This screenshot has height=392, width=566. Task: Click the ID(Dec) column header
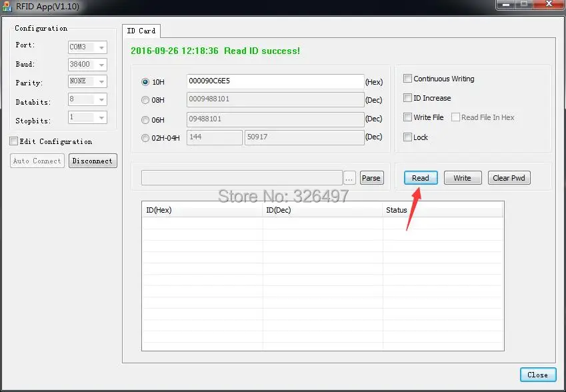[x=323, y=210]
